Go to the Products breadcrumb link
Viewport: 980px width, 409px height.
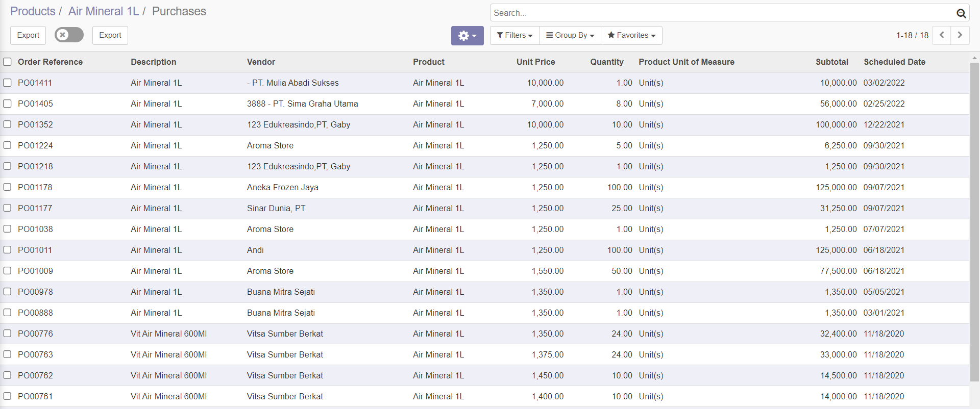(x=33, y=11)
